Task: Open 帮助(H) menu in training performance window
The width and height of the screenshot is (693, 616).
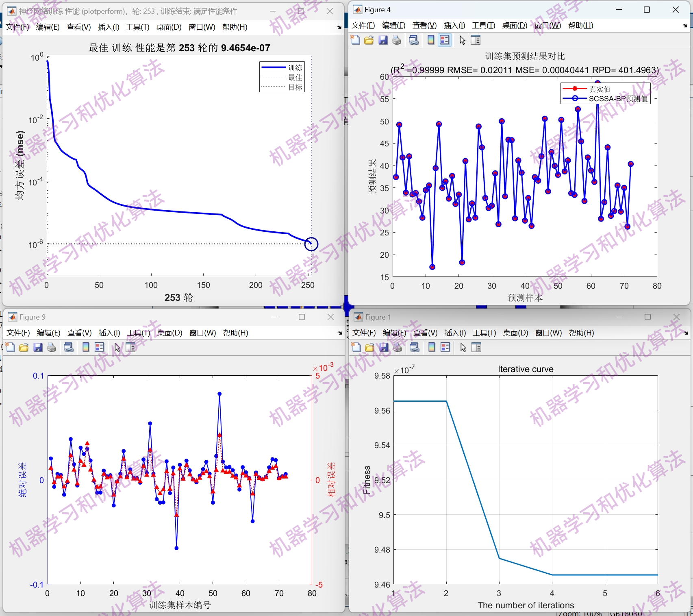Action: [x=235, y=27]
